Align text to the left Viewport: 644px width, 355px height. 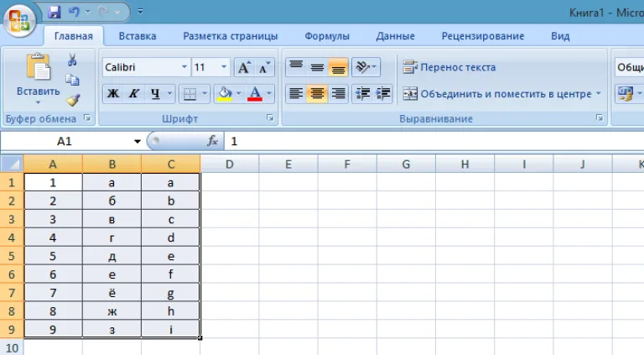point(296,94)
